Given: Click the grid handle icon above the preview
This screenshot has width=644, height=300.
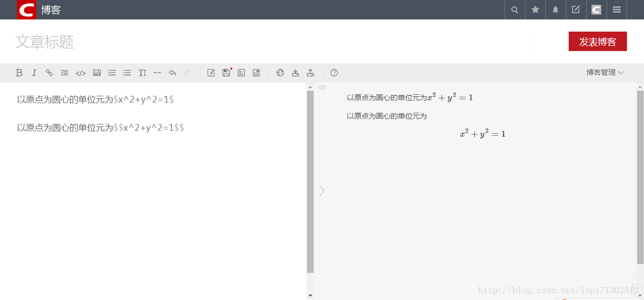Looking at the screenshot, I should (x=322, y=87).
